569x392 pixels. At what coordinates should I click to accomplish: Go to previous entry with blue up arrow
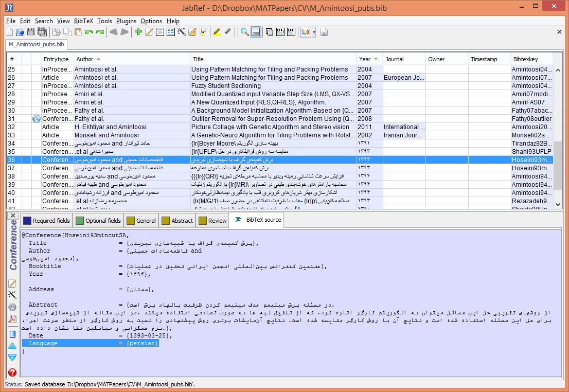point(12,346)
